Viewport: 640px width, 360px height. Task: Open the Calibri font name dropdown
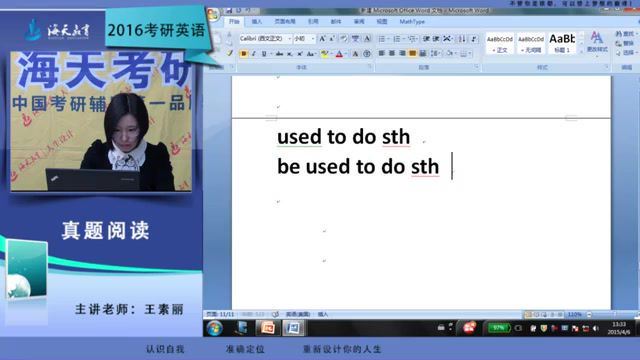[290, 39]
